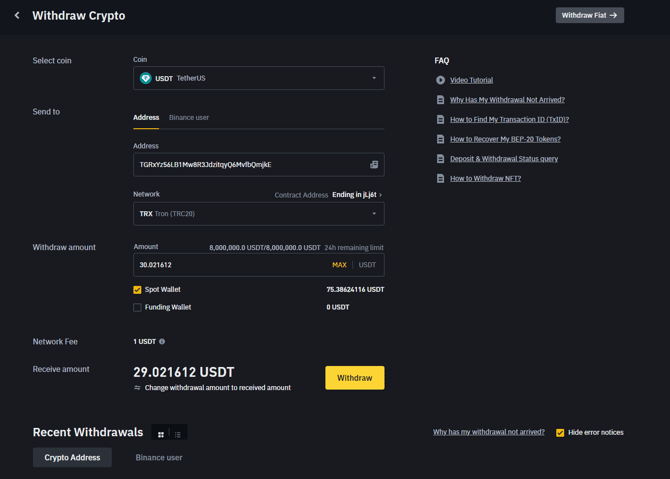Toggle the Spot Wallet checkbox
The height and width of the screenshot is (479, 670).
137,290
